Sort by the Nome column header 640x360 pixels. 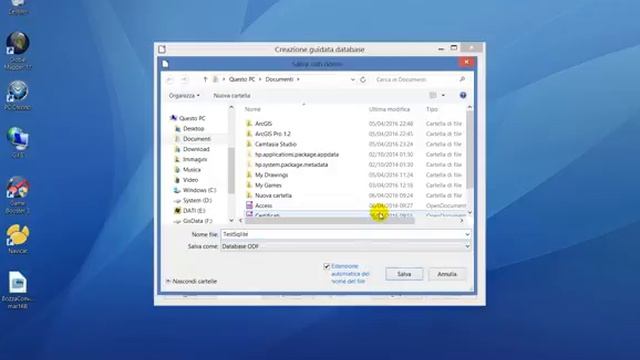(253, 109)
